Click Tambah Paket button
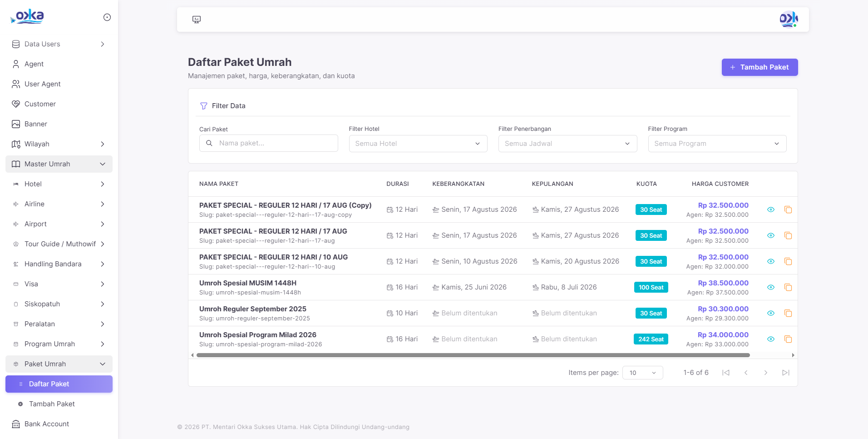This screenshot has height=439, width=868. (759, 67)
